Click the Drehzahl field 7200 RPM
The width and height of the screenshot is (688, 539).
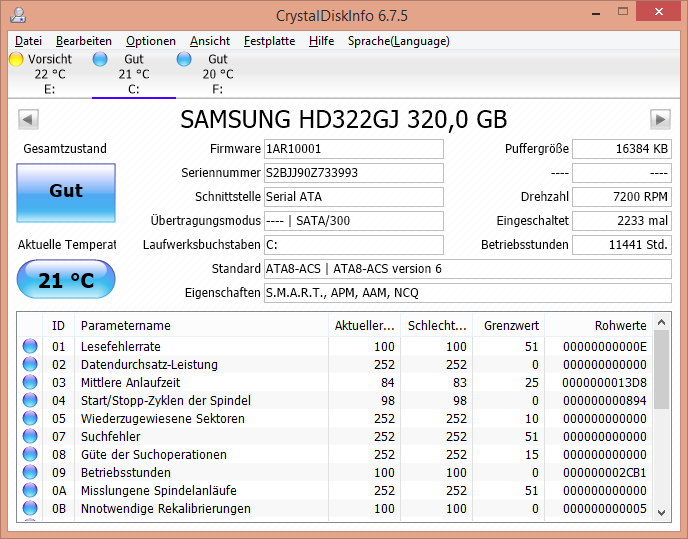[622, 197]
